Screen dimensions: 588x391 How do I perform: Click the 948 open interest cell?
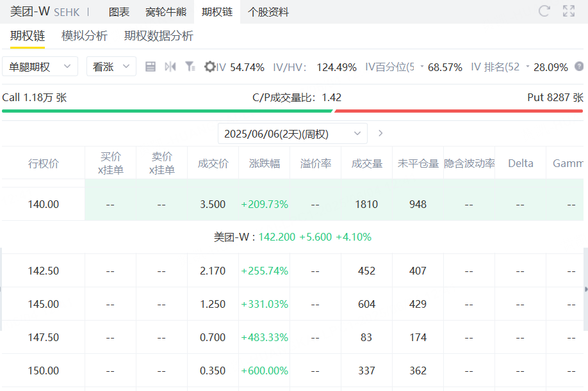[418, 204]
